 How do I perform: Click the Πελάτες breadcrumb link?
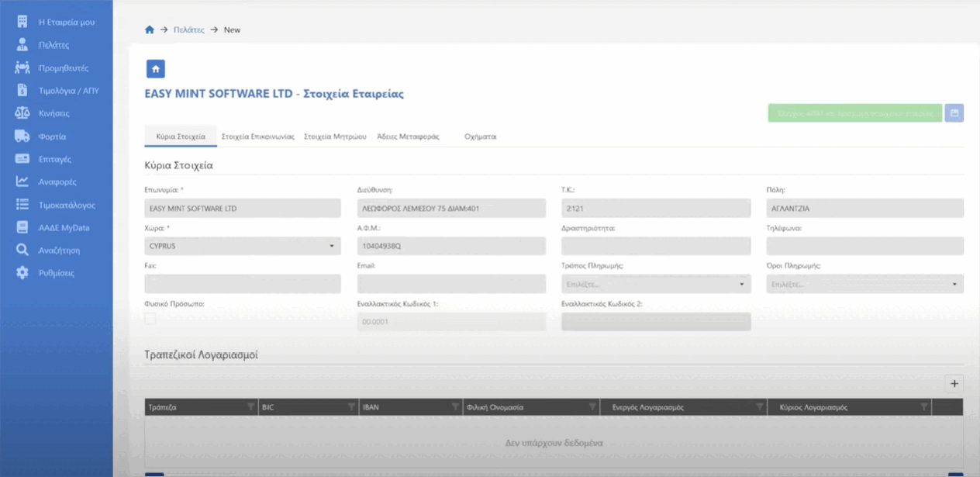(188, 29)
